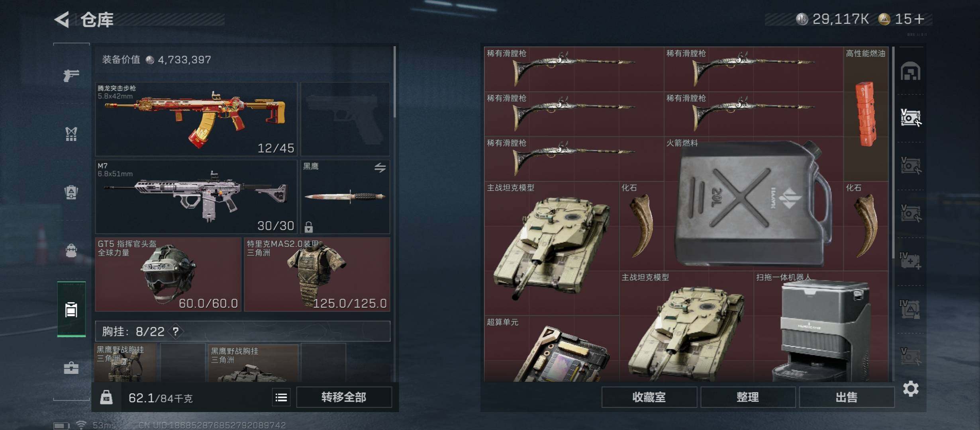
Task: Toggle the lock on the knife slot
Action: tap(309, 227)
